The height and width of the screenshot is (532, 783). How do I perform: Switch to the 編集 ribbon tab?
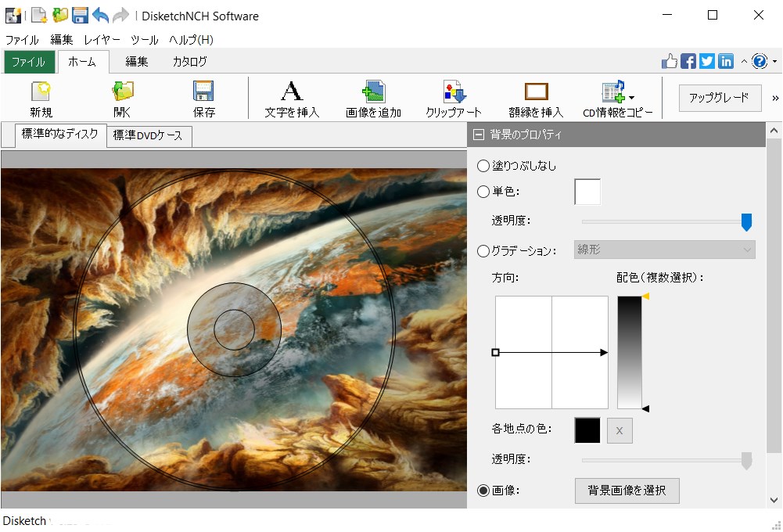pos(136,62)
